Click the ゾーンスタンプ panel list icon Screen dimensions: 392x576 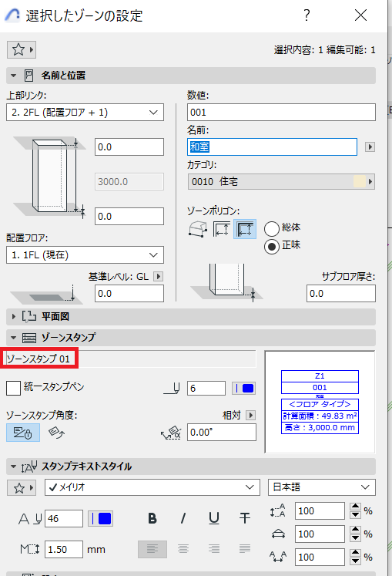click(29, 338)
